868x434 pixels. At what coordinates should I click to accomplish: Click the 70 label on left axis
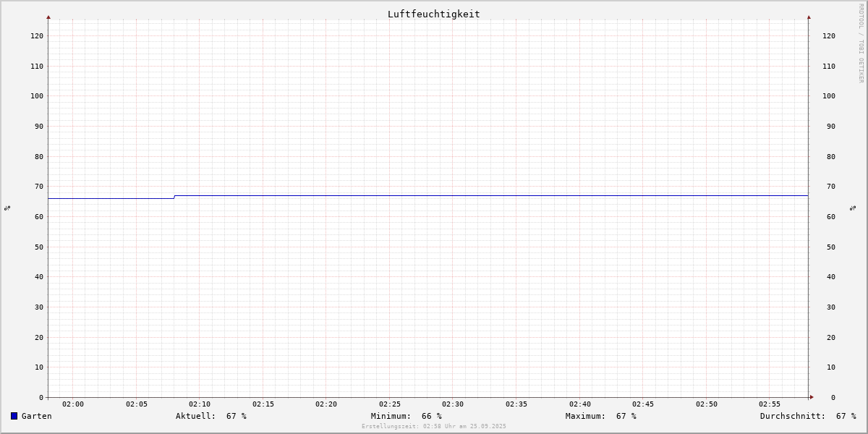click(39, 186)
